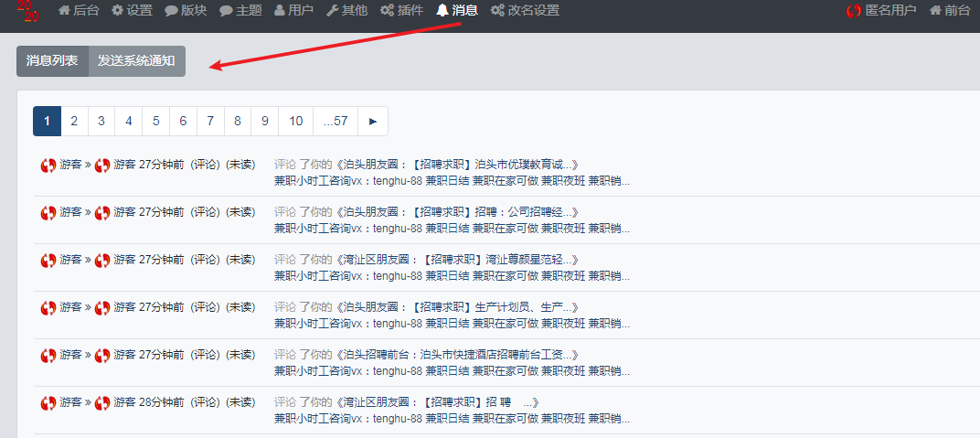Open the 主题 threads menu

[x=240, y=10]
